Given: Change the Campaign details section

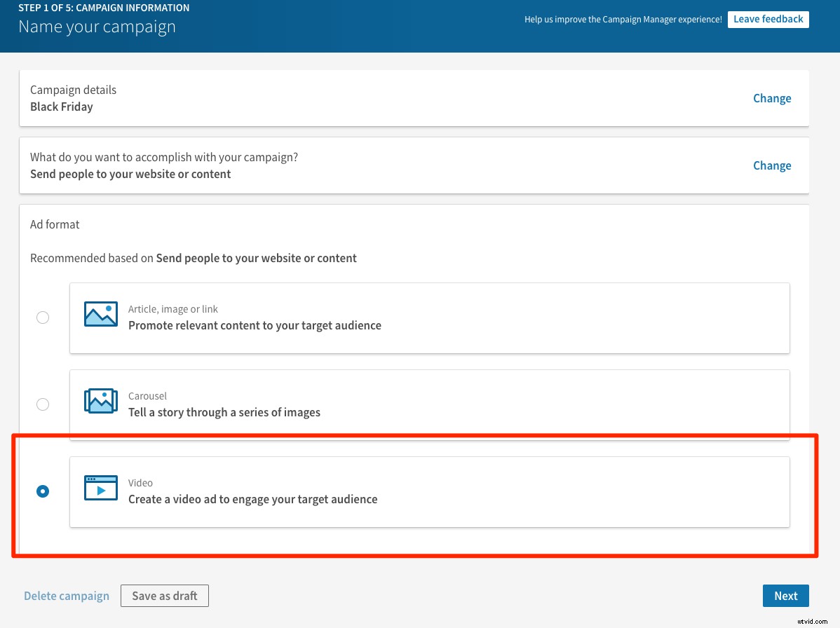Looking at the screenshot, I should (x=772, y=98).
